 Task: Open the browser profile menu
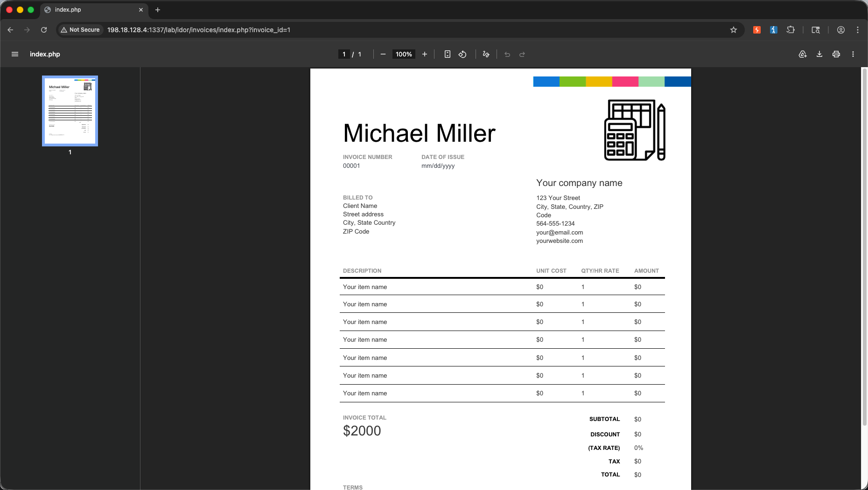(x=841, y=30)
